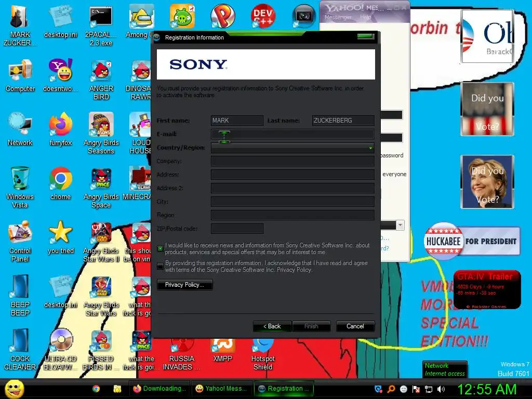This screenshot has width=532, height=399.
Task: Click the Company input field
Action: point(292,161)
